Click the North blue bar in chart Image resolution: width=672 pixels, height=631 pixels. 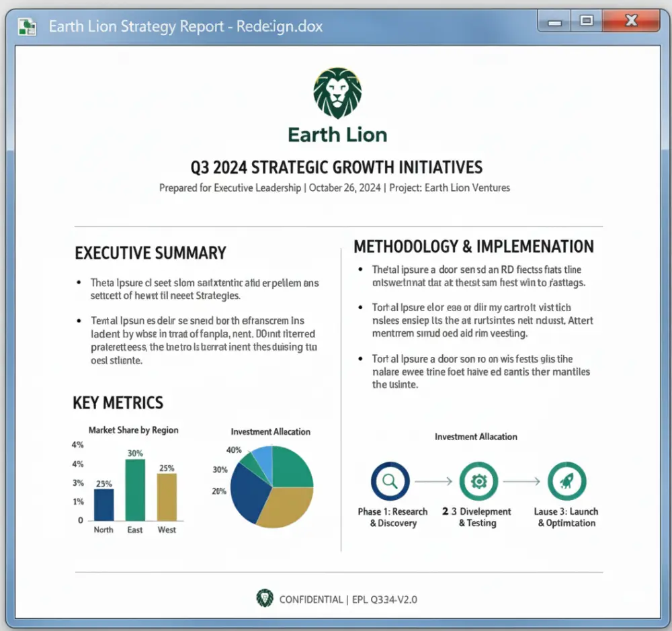click(x=103, y=505)
